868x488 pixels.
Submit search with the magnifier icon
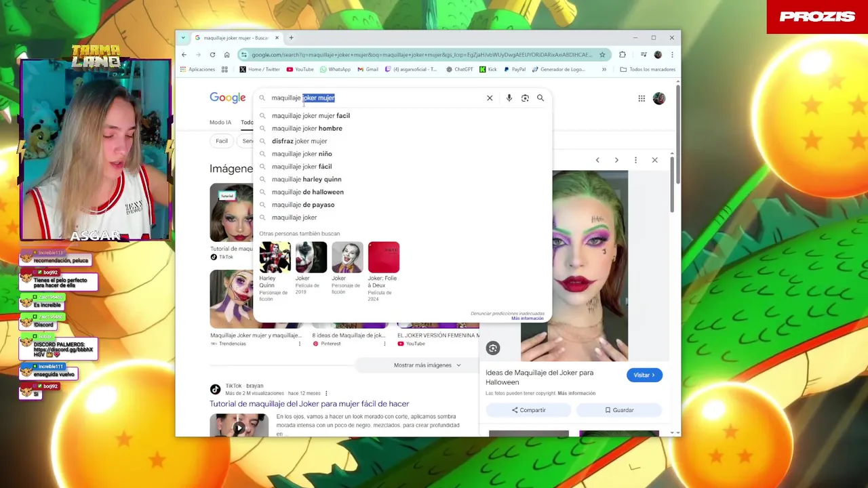540,98
